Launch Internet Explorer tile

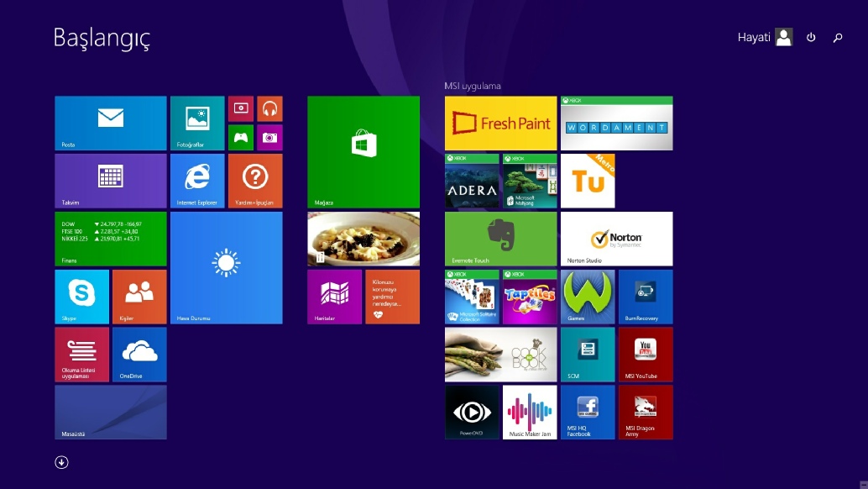197,181
